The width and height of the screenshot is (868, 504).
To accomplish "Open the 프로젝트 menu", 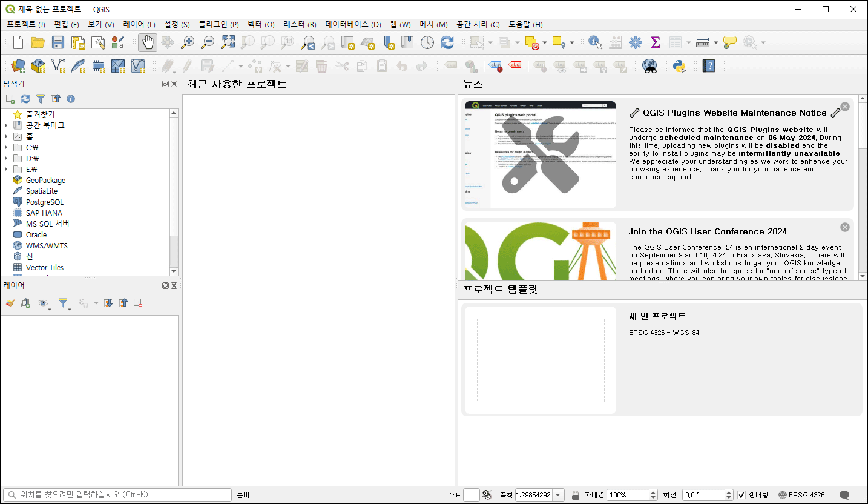I will (25, 24).
